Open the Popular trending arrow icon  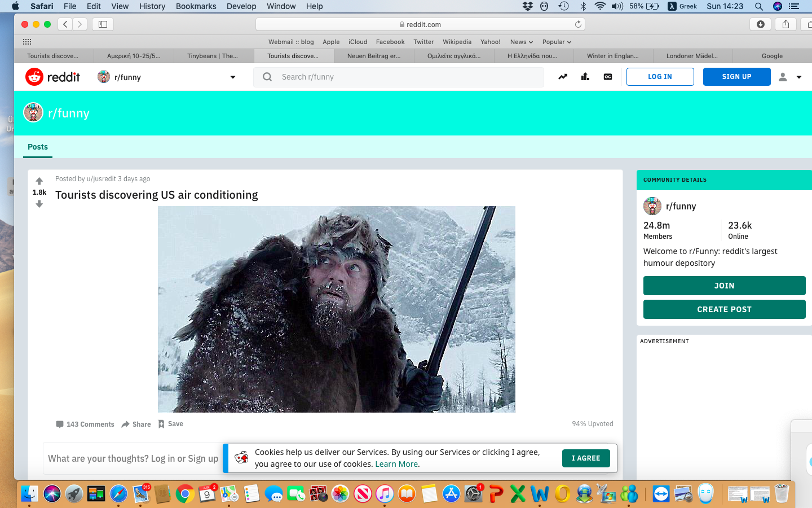(563, 77)
